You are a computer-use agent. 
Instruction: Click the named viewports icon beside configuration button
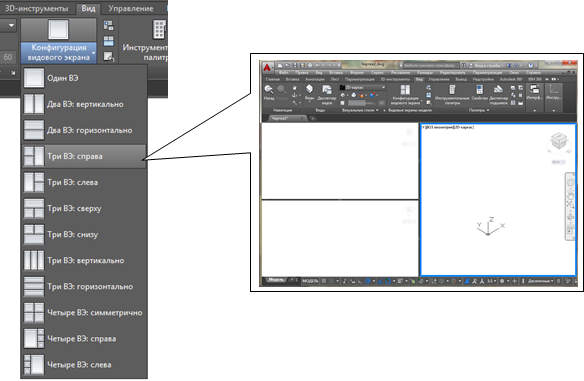coord(108,25)
